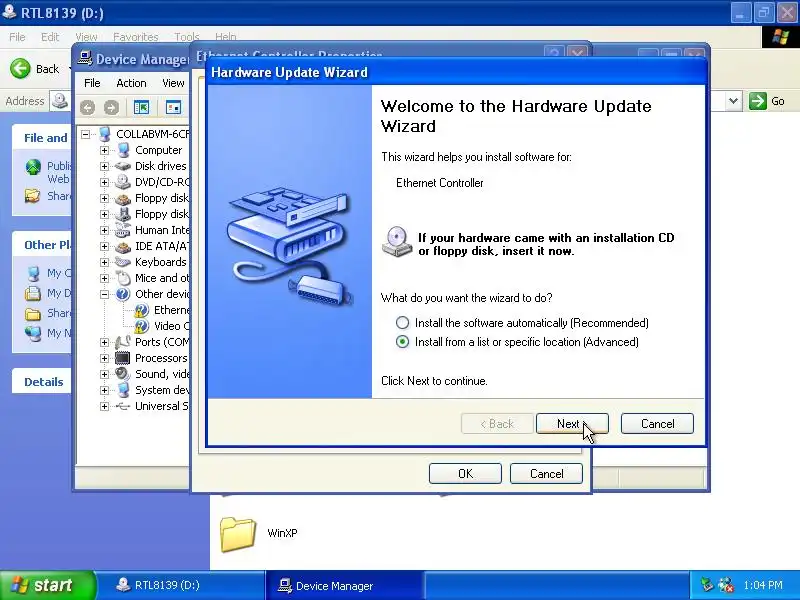
Task: Collapse the COLLABVM root tree node
Action: pos(86,134)
